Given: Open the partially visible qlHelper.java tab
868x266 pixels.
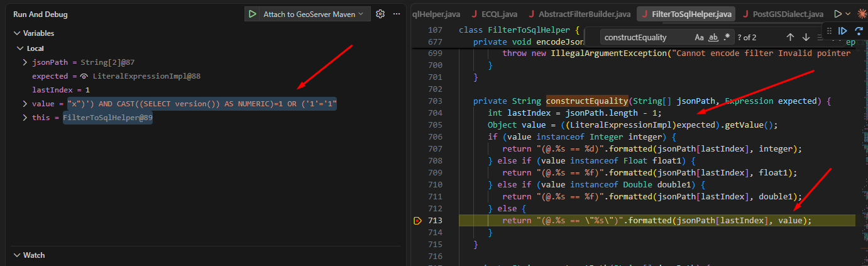Looking at the screenshot, I should coord(437,14).
